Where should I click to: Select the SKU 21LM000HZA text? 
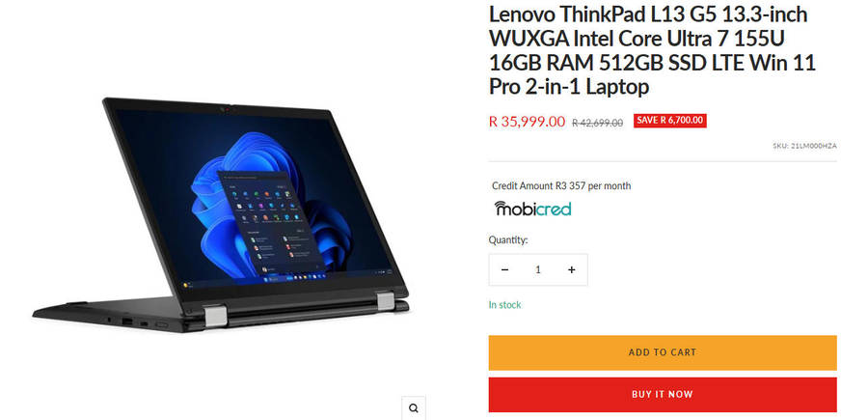click(x=805, y=147)
